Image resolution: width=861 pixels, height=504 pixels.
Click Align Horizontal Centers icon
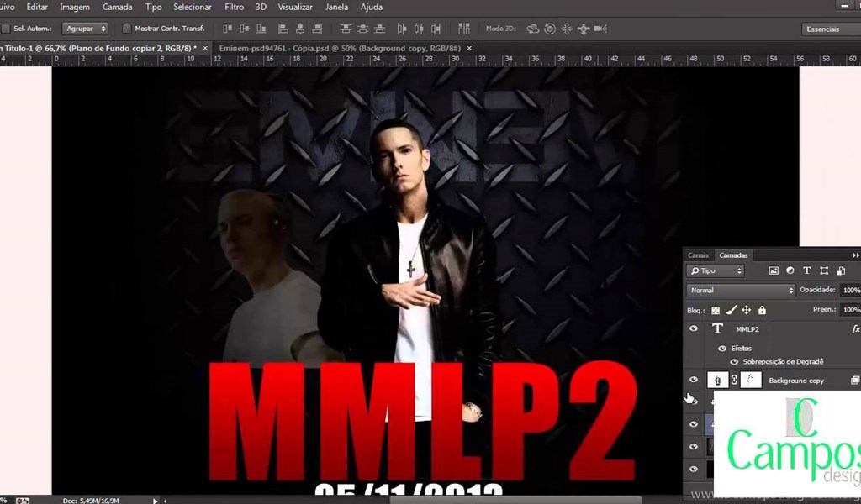point(300,29)
